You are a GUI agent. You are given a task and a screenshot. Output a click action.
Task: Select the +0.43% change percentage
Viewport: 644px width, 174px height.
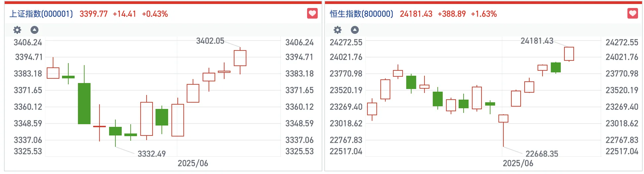pyautogui.click(x=155, y=14)
